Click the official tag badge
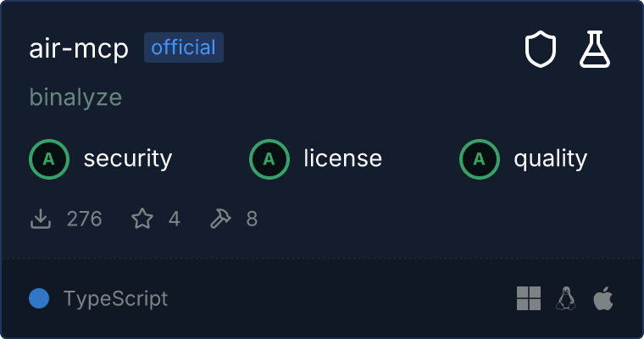The height and width of the screenshot is (339, 644). point(184,47)
